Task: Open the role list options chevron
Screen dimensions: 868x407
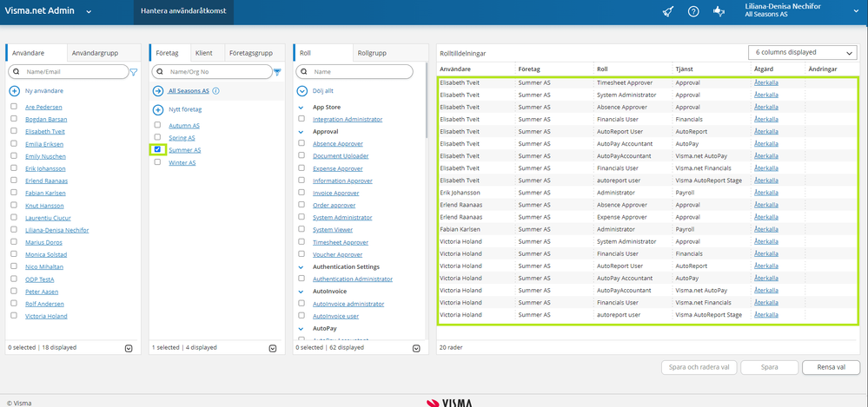Action: pos(416,348)
